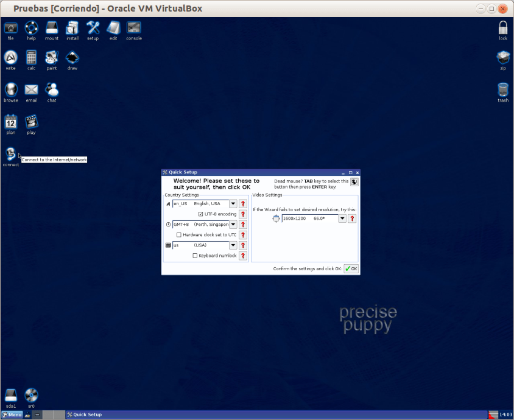This screenshot has width=514, height=420.
Task: Open the connect Internet tool
Action: tap(10, 153)
